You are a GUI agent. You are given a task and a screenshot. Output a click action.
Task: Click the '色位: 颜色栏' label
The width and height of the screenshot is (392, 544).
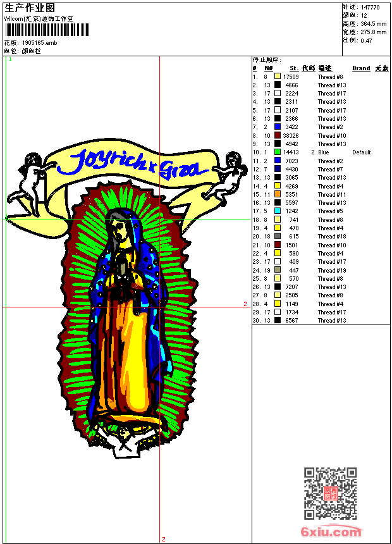pos(23,51)
